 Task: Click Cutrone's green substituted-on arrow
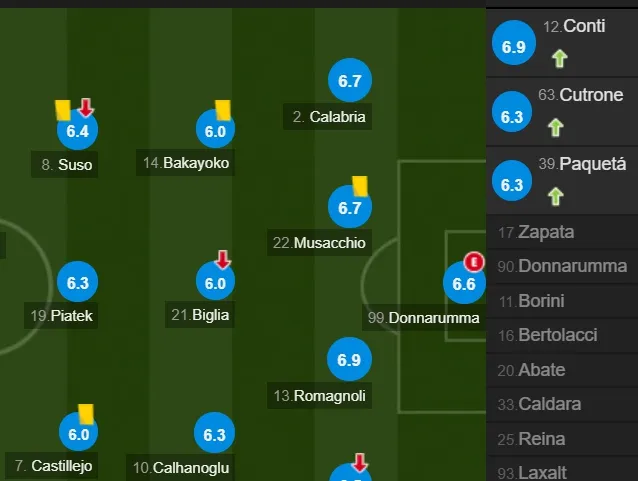pos(555,127)
